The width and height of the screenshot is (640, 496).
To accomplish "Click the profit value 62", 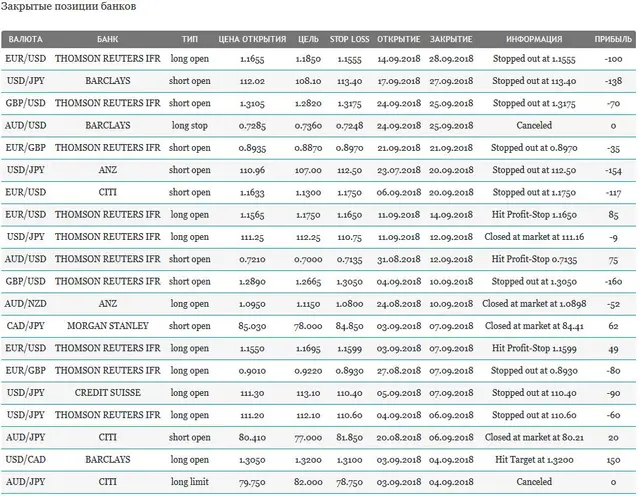I will [613, 326].
